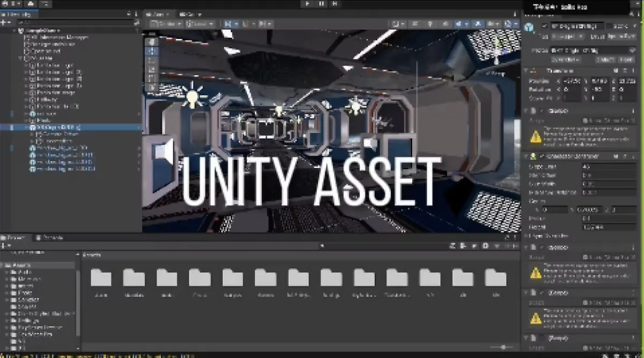Toggle Scene lighting lightbulb button
Image resolution: width=644 pixels, height=358 pixels.
tap(430, 24)
